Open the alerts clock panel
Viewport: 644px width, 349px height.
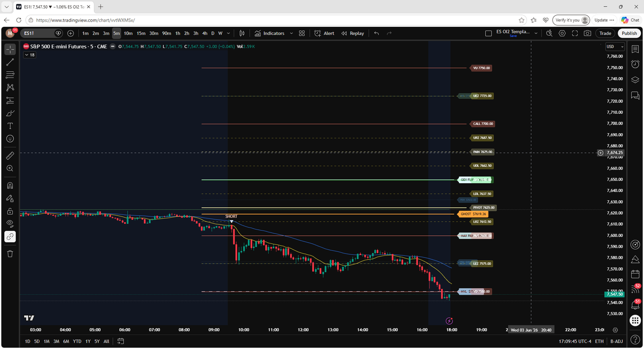pyautogui.click(x=635, y=64)
